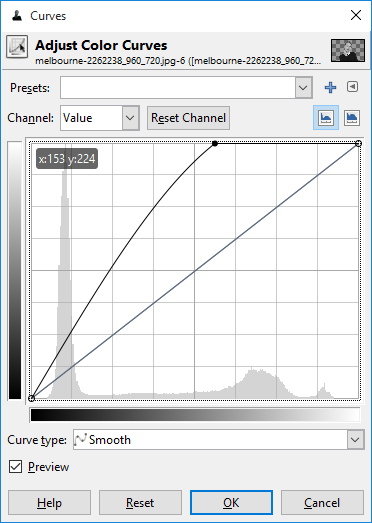Click the Curves tool icon in header

pyautogui.click(x=17, y=47)
